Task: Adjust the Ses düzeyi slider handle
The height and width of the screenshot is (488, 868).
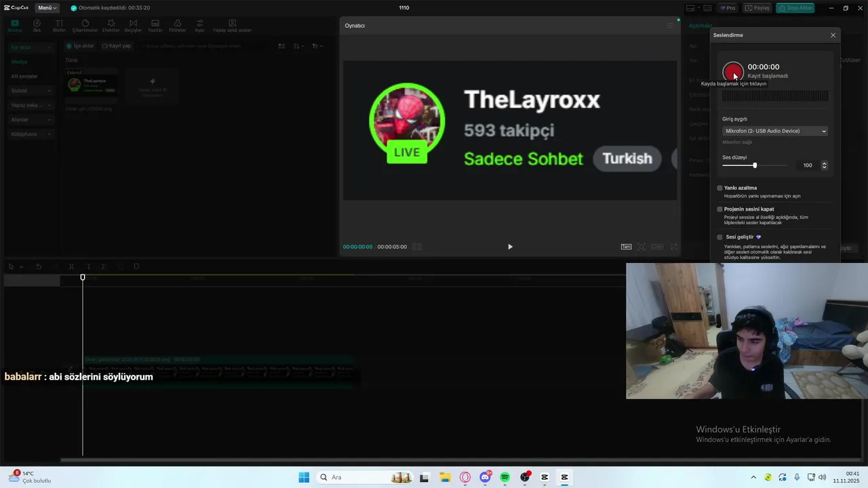Action: (x=755, y=165)
